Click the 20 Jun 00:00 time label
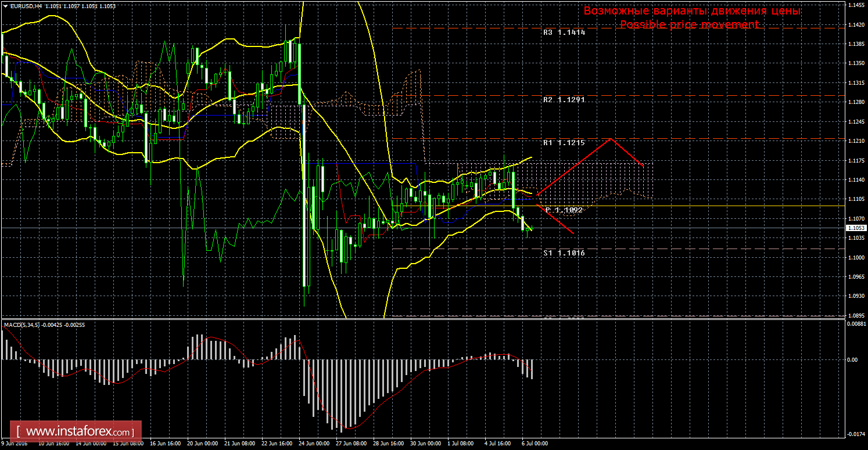Image resolution: width=868 pixels, height=450 pixels. coord(202,443)
